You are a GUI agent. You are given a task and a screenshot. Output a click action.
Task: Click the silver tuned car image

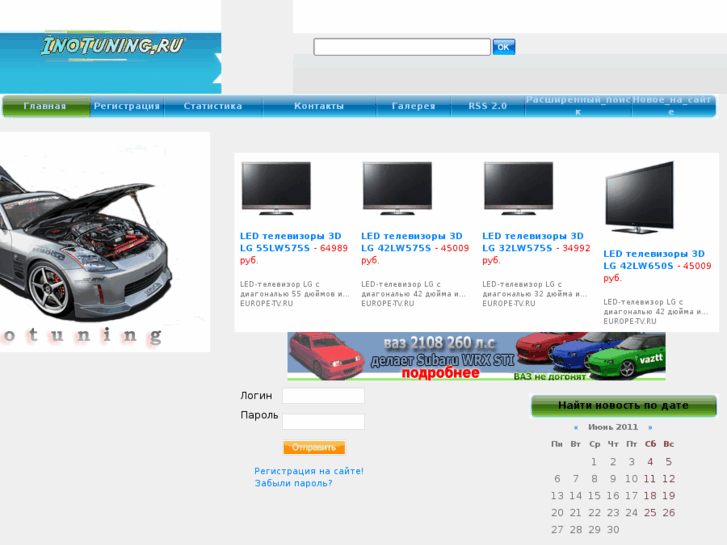coord(105,242)
